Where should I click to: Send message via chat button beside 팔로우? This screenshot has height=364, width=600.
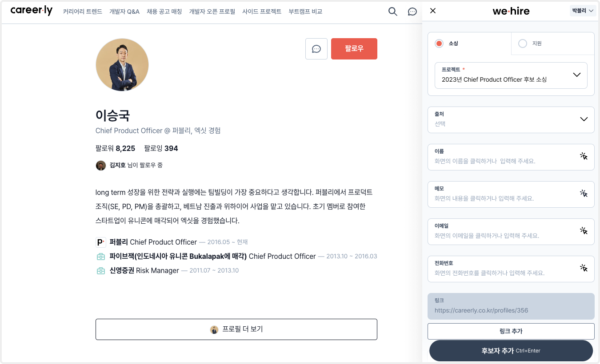click(316, 49)
